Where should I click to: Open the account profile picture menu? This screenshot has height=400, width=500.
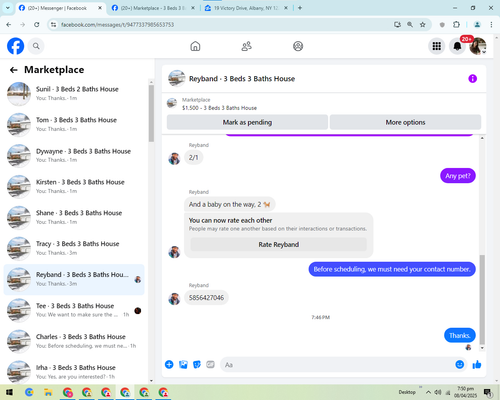click(x=478, y=46)
